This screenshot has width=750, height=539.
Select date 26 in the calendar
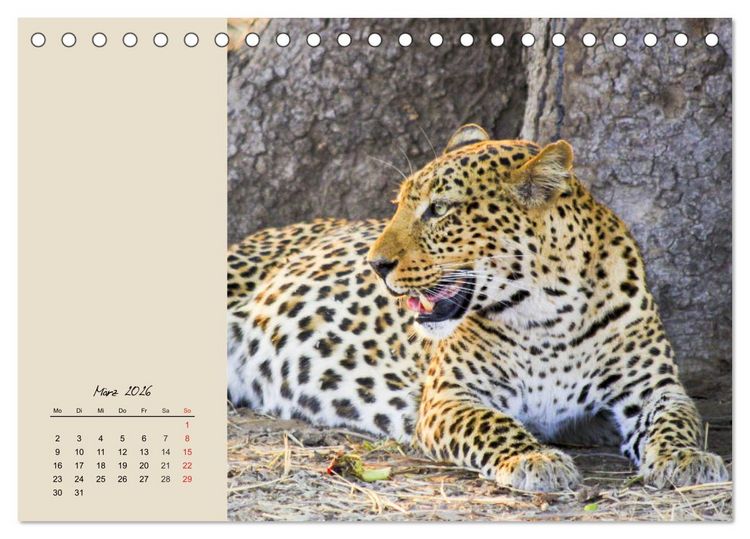tap(122, 479)
